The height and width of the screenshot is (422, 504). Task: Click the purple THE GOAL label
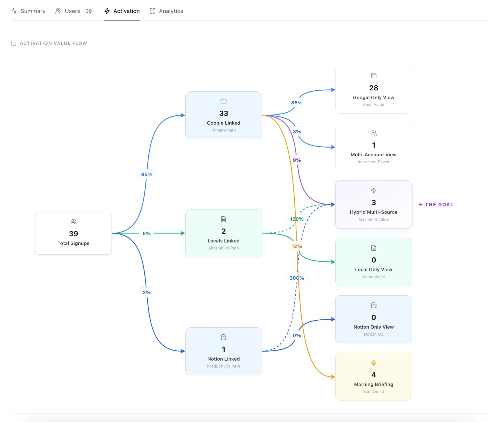point(436,205)
